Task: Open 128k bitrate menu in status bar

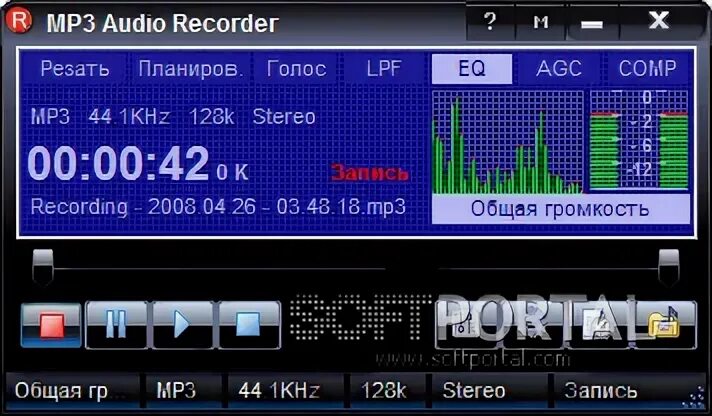Action: pyautogui.click(x=389, y=391)
